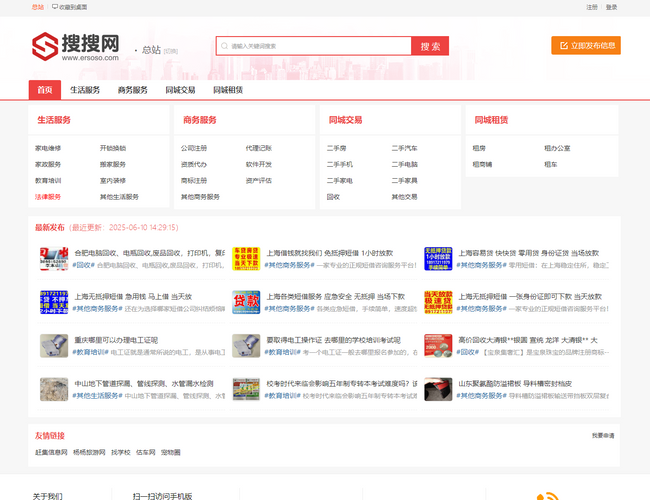Go to the 同城交易 navigation tab
Image resolution: width=650 pixels, height=500 pixels.
click(180, 90)
